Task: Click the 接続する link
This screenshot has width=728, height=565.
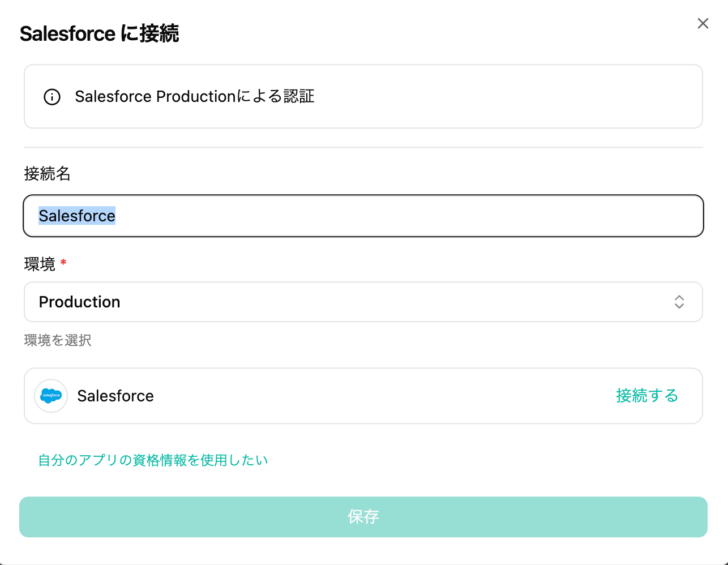Action: (x=646, y=396)
